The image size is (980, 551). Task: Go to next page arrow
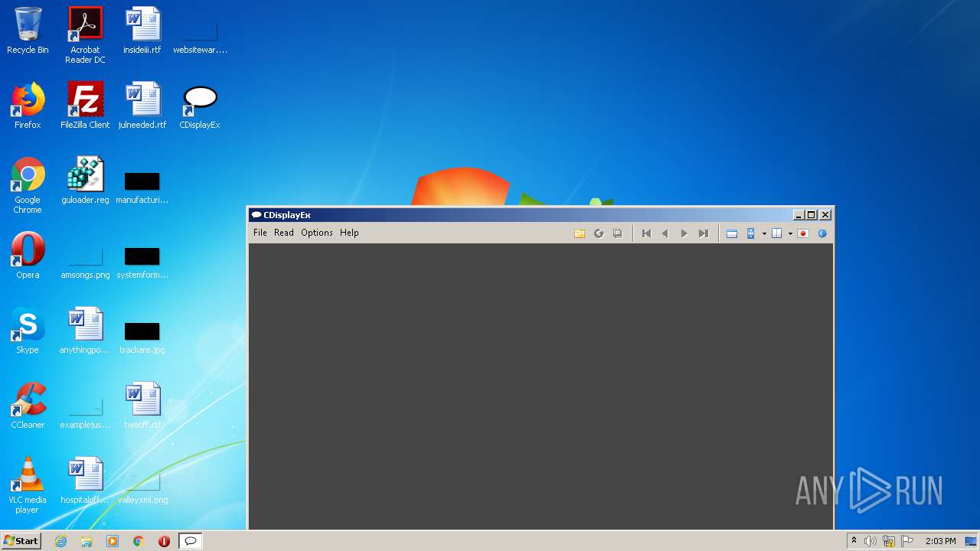684,233
